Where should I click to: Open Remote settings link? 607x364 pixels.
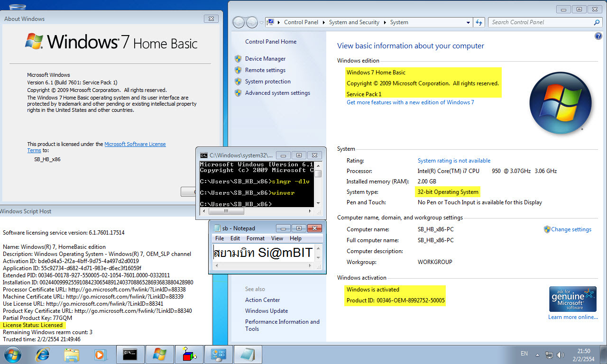[x=265, y=70]
